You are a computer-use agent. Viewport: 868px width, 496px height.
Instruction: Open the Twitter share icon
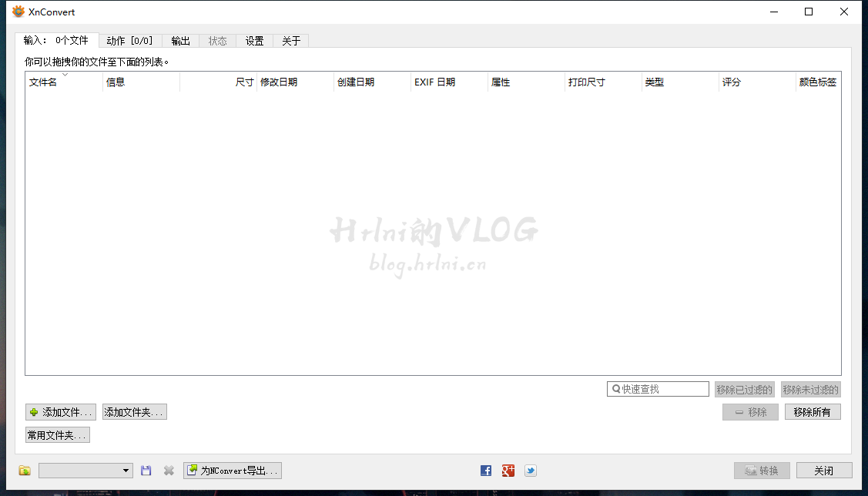coord(531,471)
